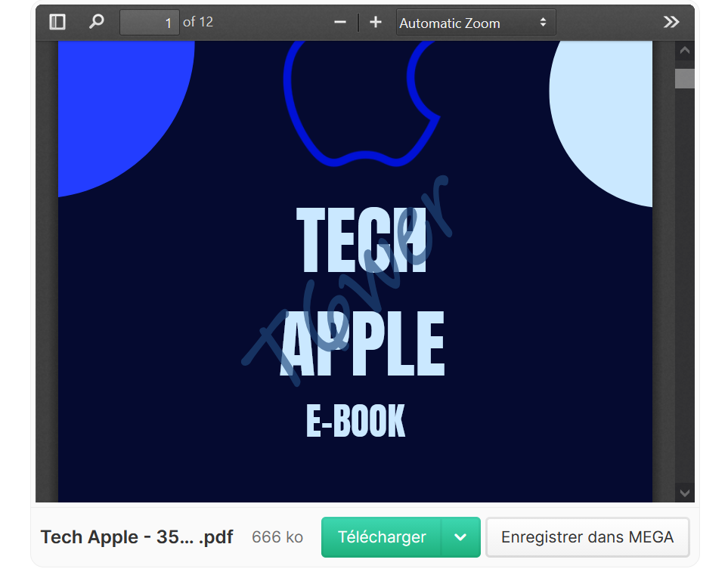728x575 pixels.
Task: Open the find-in-document search tool
Action: point(97,22)
